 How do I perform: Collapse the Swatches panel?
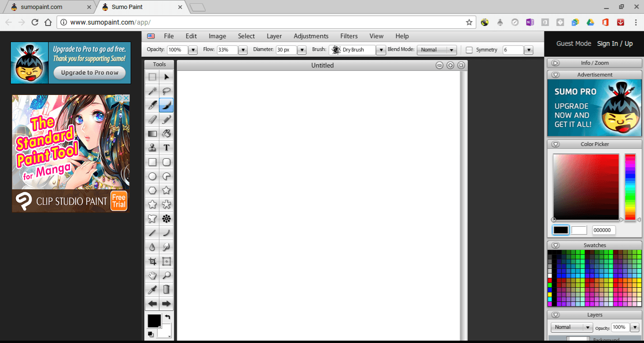(x=555, y=245)
